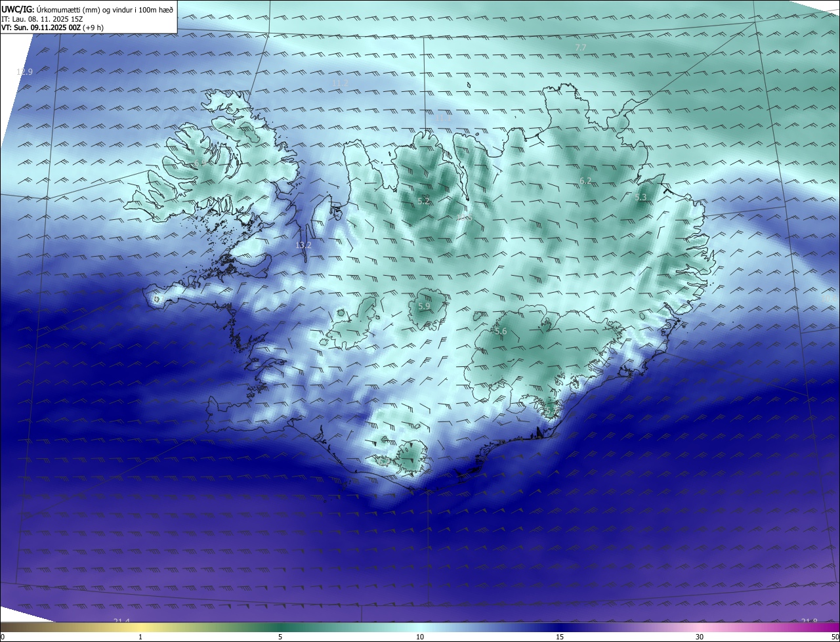Click the 0 tick on the color scale

(2, 637)
